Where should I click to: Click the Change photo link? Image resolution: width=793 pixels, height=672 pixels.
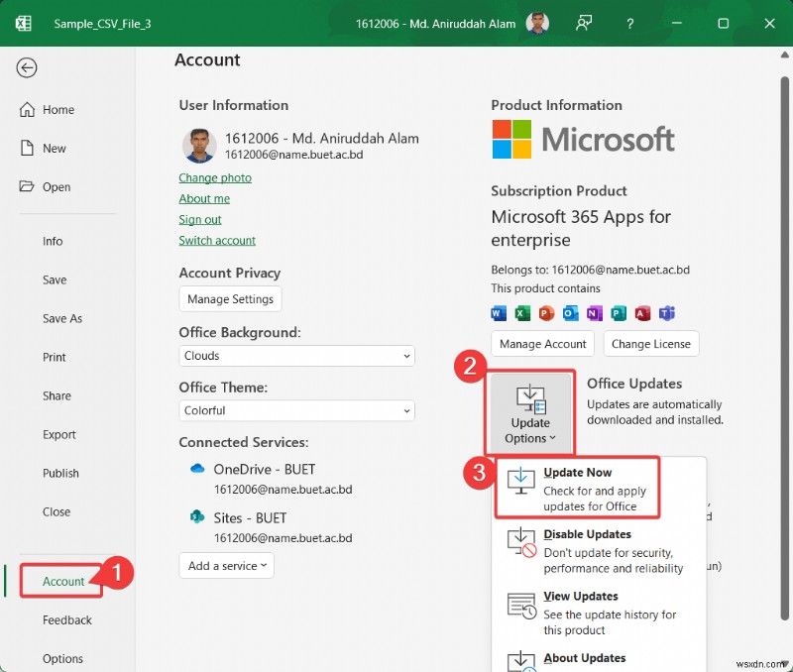tap(215, 177)
